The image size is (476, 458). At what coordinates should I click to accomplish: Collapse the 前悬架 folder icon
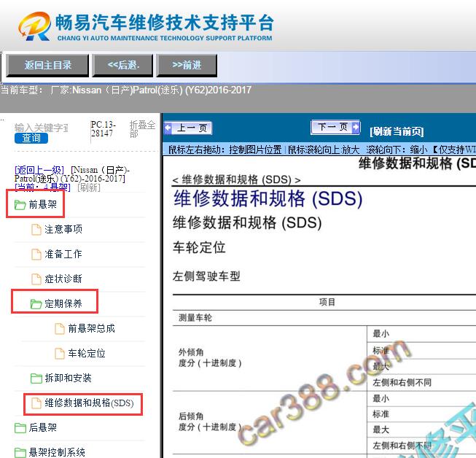[x=20, y=204]
